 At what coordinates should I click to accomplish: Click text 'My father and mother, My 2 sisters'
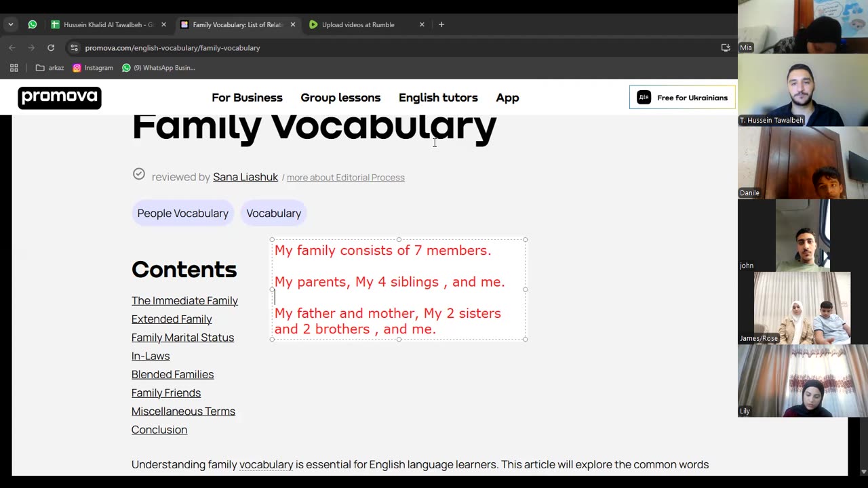click(x=388, y=313)
